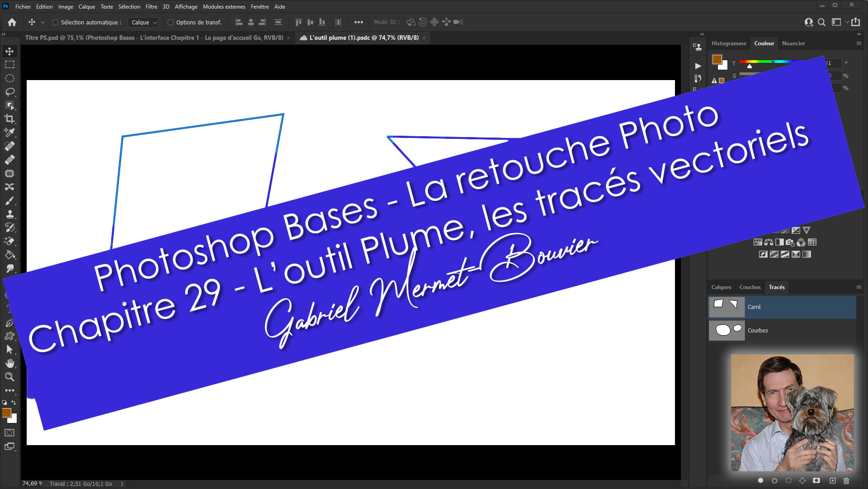
Task: Delete path using the trash icon
Action: 846,481
